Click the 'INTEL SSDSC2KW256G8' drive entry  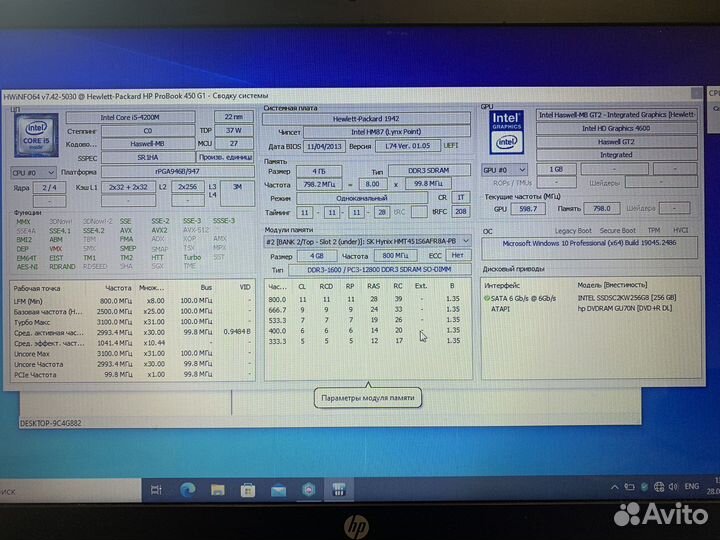(x=627, y=298)
